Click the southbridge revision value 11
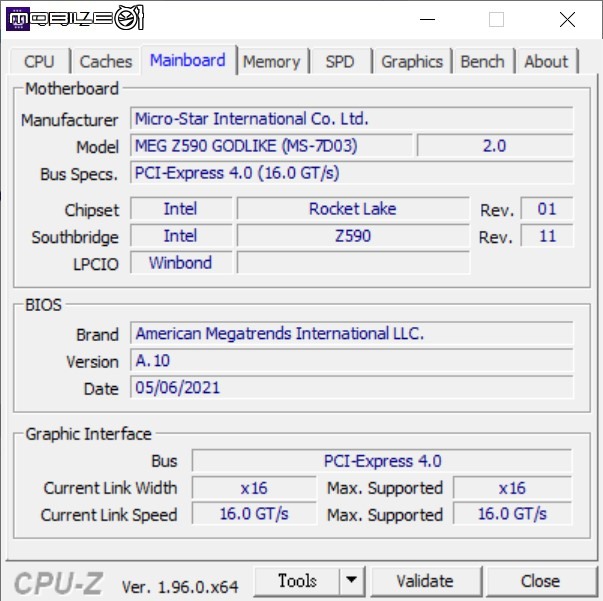The width and height of the screenshot is (603, 601). point(547,236)
